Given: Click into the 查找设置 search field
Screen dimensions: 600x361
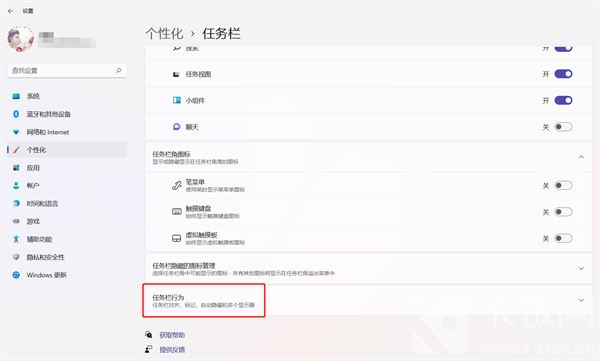Looking at the screenshot, I should 67,70.
